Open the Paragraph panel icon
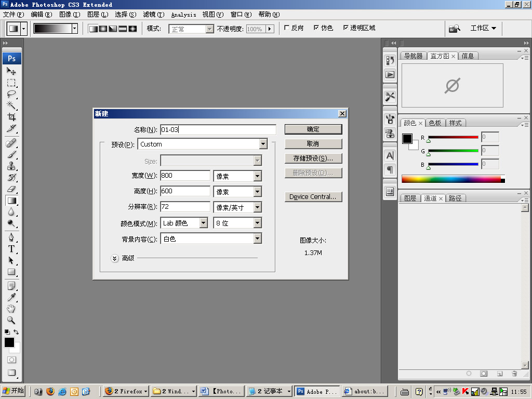 click(x=390, y=169)
